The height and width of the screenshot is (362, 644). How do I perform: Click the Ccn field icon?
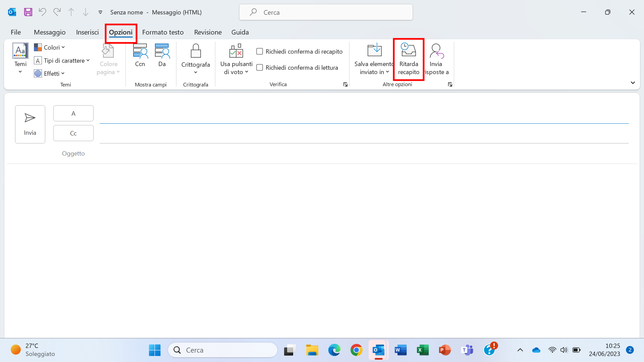pos(140,57)
